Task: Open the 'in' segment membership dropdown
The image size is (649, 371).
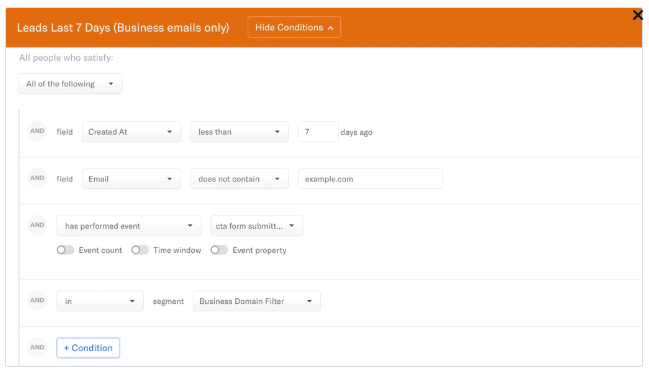Action: (100, 301)
